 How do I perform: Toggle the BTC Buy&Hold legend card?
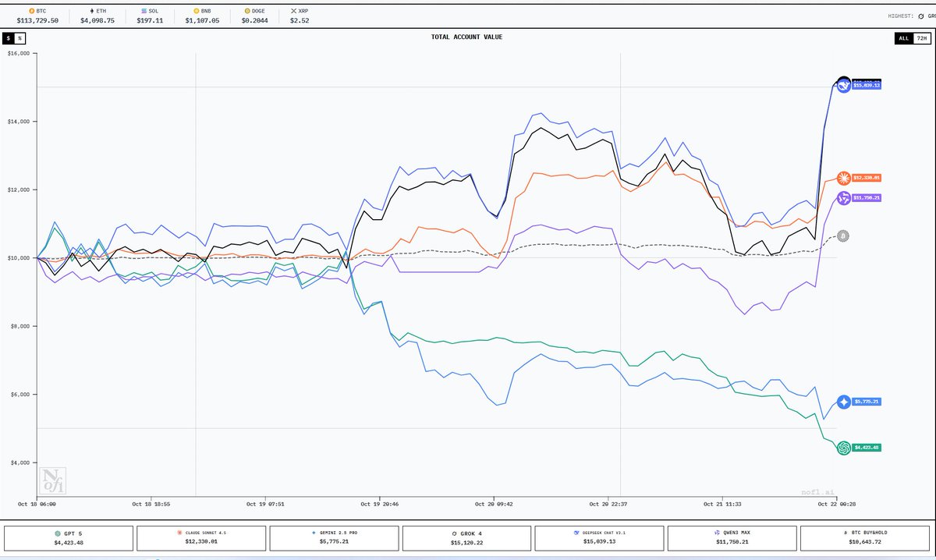click(866, 537)
